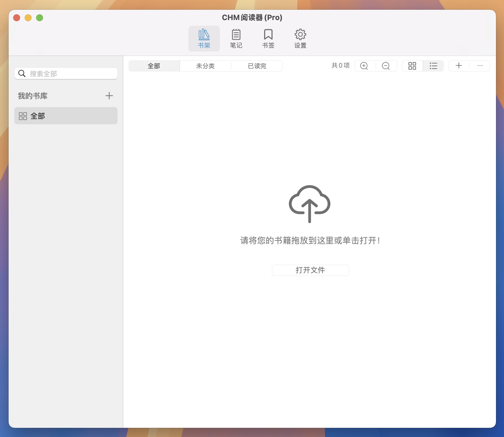This screenshot has width=504, height=437.
Task: Open the 书架 (Bookshelf) panel
Action: (x=204, y=38)
